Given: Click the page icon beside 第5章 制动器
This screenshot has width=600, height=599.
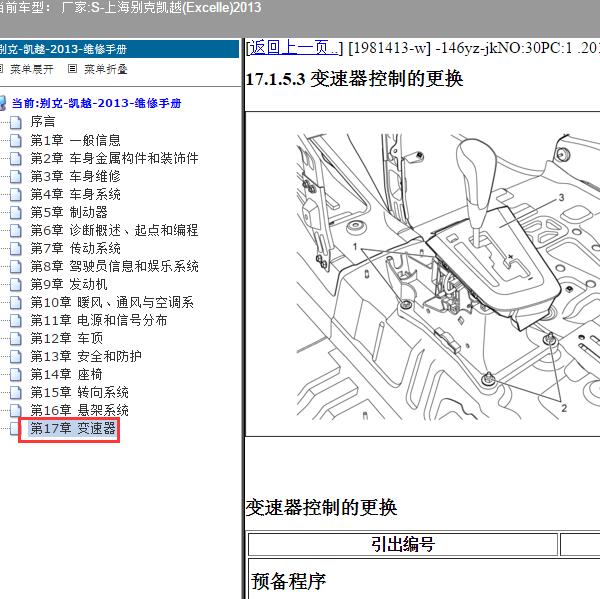Looking at the screenshot, I should coord(16,212).
